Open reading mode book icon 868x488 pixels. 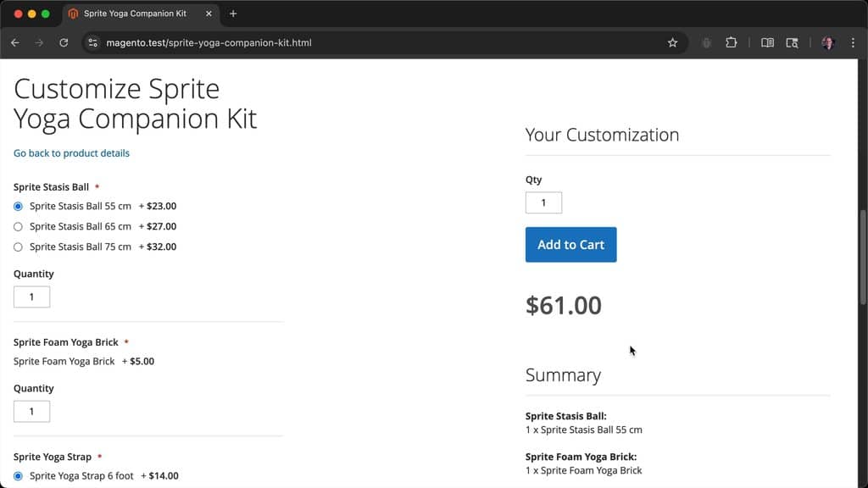767,42
